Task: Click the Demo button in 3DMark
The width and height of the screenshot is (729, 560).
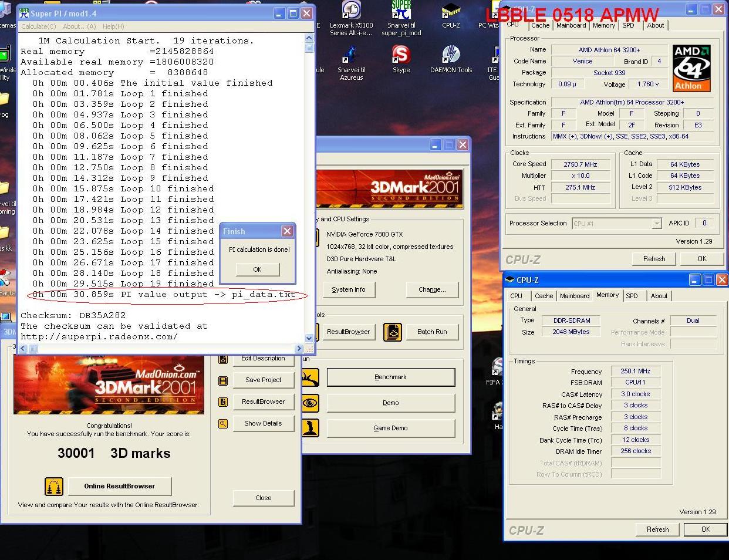Action: pyautogui.click(x=391, y=403)
